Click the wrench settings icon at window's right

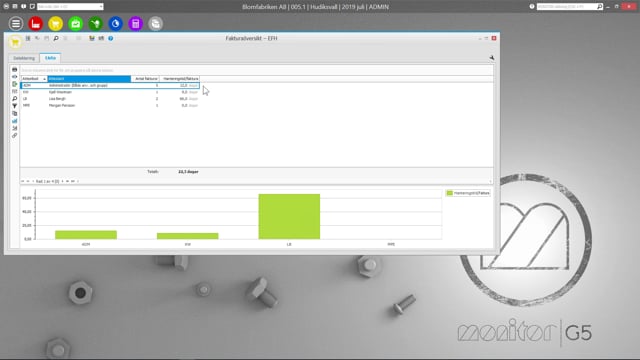pos(492,58)
